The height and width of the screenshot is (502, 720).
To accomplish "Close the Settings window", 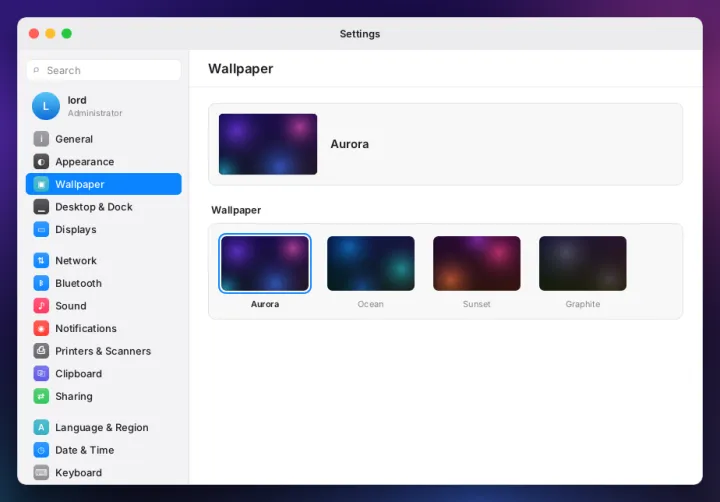I will 34,34.
